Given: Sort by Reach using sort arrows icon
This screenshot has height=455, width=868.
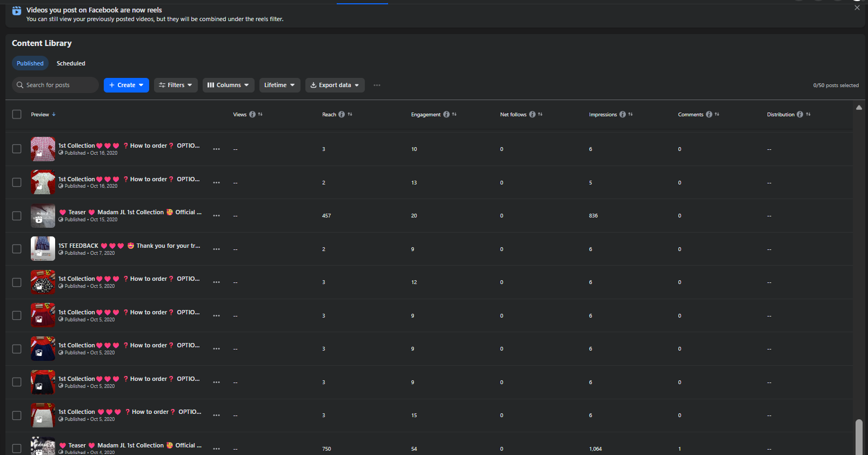Looking at the screenshot, I should (x=350, y=114).
